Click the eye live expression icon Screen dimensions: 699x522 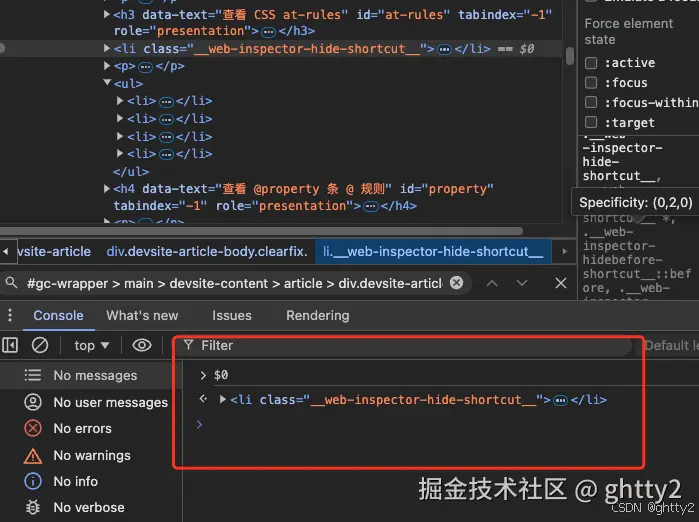point(142,345)
